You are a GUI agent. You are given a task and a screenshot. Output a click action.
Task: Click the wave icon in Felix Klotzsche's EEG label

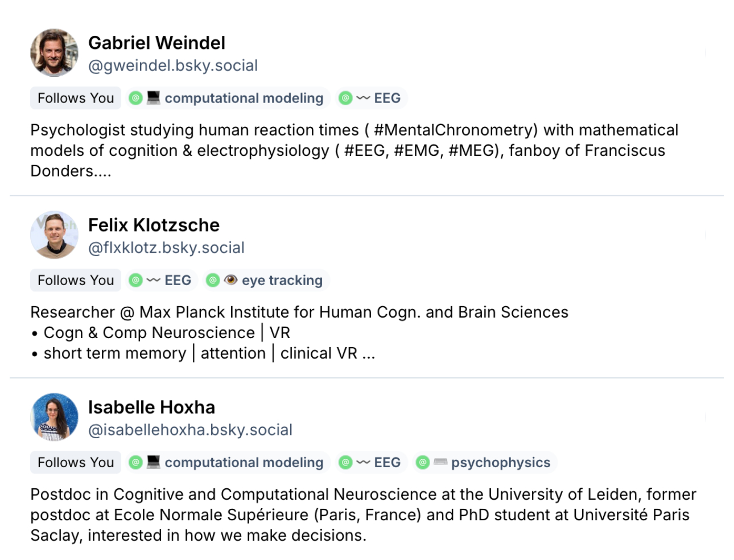[x=153, y=281]
